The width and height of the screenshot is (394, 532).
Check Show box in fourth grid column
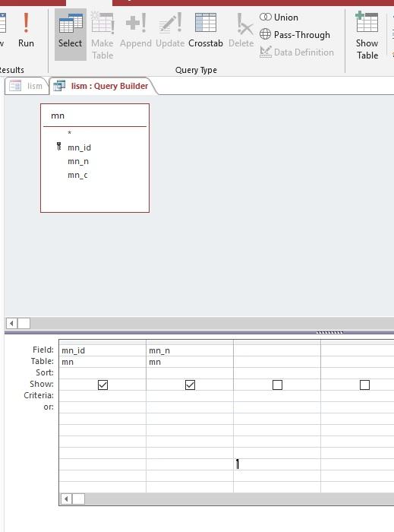click(364, 385)
